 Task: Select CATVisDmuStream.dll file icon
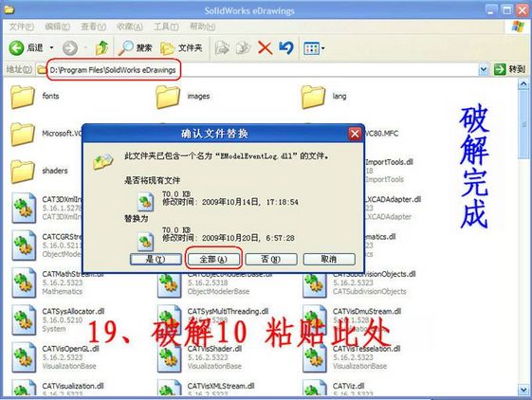coord(315,319)
